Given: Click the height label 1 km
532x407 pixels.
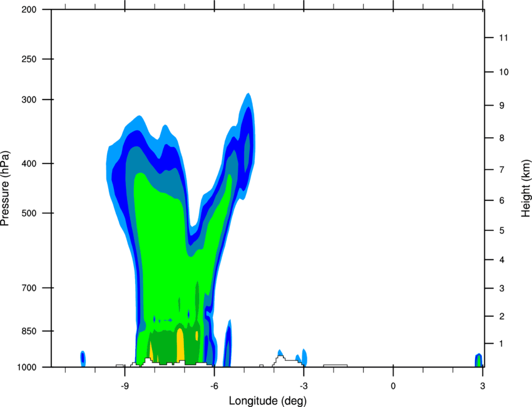Looking at the screenshot, I should 502,344.
